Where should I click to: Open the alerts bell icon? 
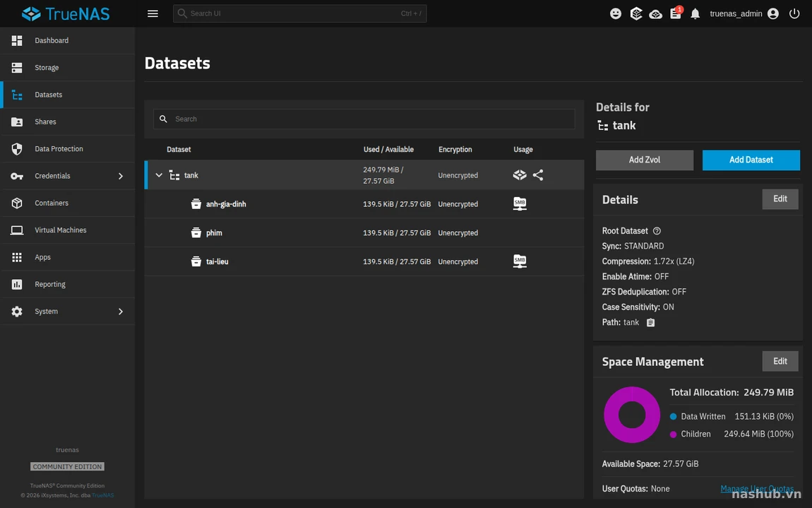(695, 13)
